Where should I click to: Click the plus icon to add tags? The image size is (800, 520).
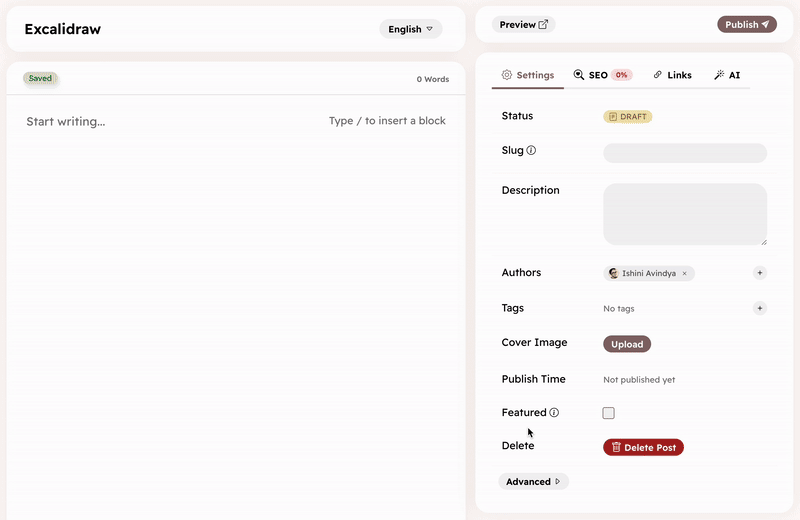pyautogui.click(x=759, y=308)
